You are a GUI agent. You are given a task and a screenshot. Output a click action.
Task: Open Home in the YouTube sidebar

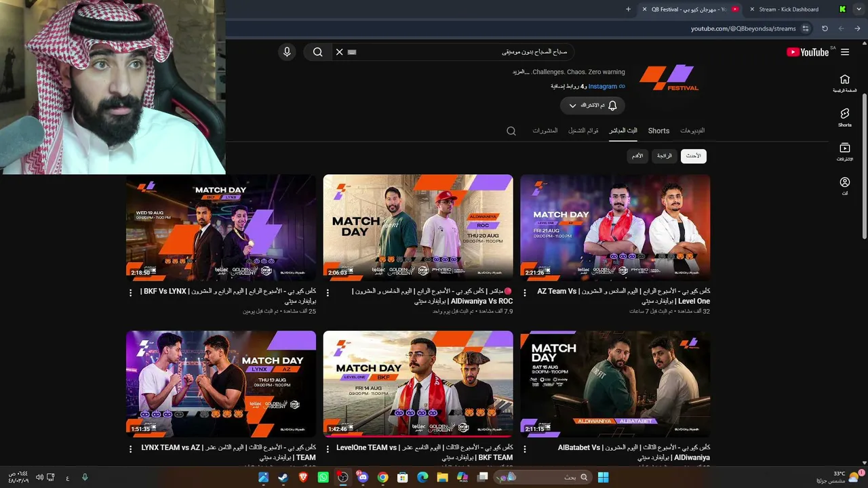coord(845,83)
